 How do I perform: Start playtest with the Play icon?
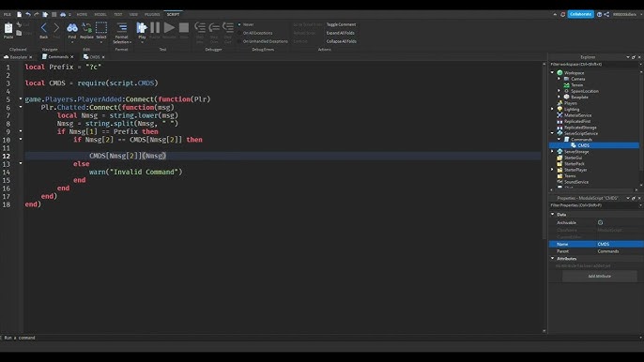[x=142, y=27]
